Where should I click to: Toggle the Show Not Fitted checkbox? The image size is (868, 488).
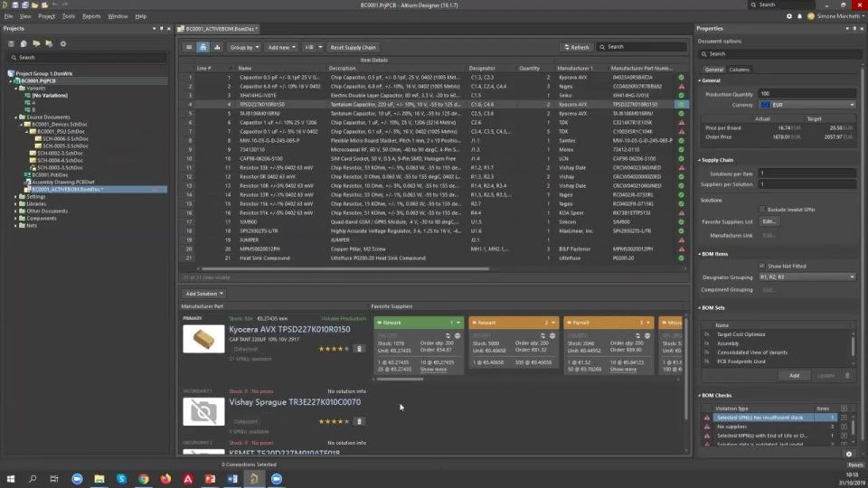762,266
